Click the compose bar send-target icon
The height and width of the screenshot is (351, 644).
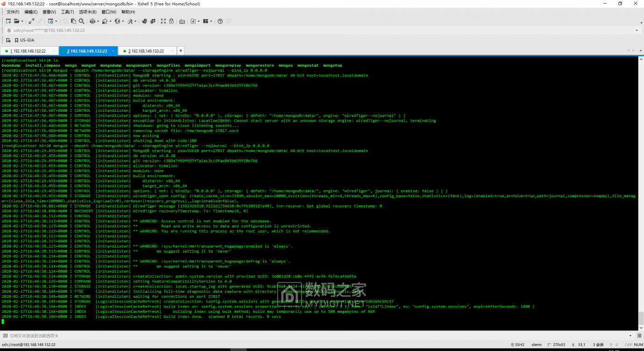(x=5, y=336)
